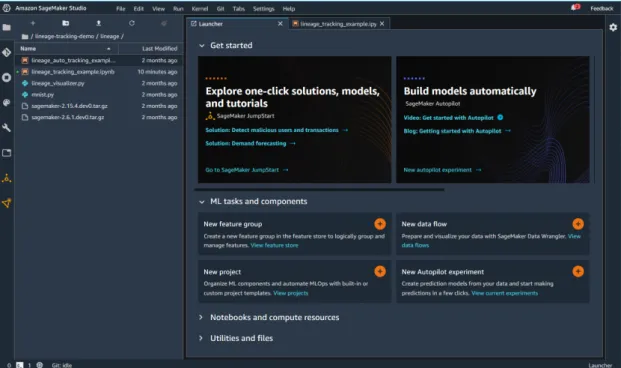Select mnist.py file
Image resolution: width=621 pixels, height=368 pixels.
point(99,95)
